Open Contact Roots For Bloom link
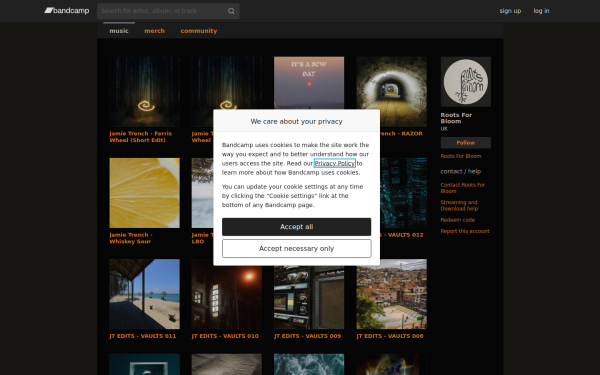The image size is (600, 375). (463, 188)
